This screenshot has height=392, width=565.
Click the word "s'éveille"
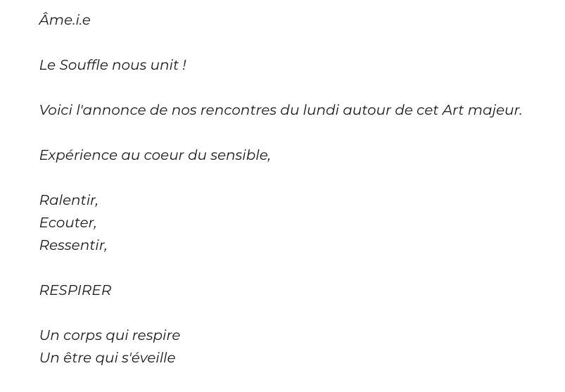(x=148, y=358)
